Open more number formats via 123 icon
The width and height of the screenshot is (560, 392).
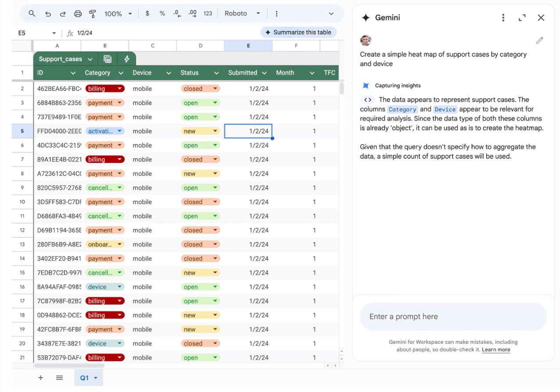tap(207, 14)
